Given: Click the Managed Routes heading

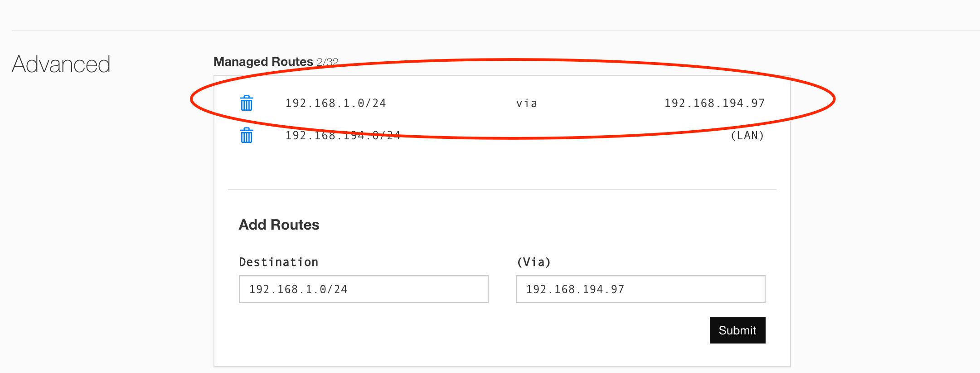Looking at the screenshot, I should [x=263, y=61].
